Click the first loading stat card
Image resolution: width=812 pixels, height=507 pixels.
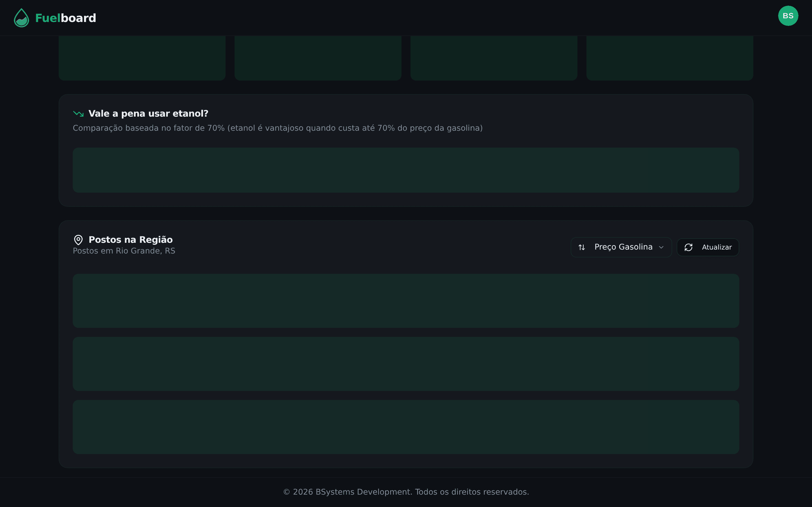coord(142,58)
